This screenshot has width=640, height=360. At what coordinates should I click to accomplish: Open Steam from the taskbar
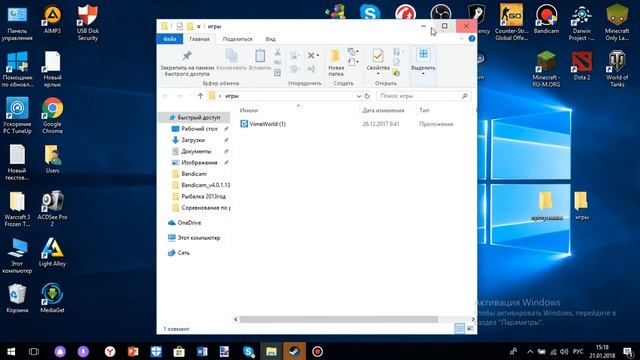pyautogui.click(x=294, y=351)
